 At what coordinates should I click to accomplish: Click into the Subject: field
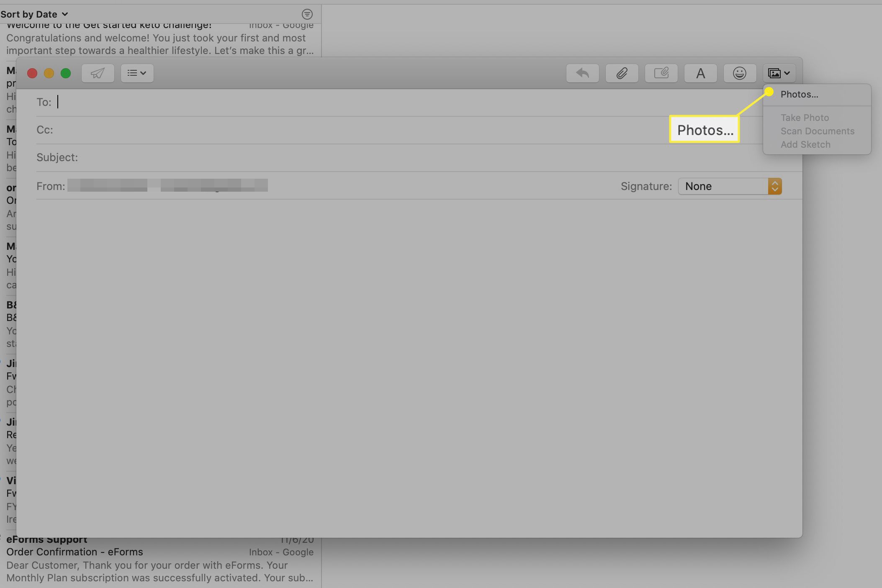click(419, 157)
